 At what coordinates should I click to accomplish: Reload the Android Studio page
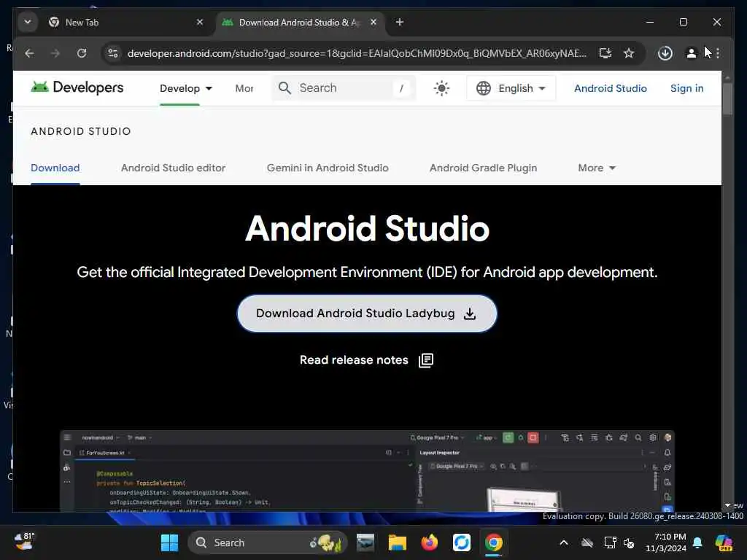click(82, 52)
